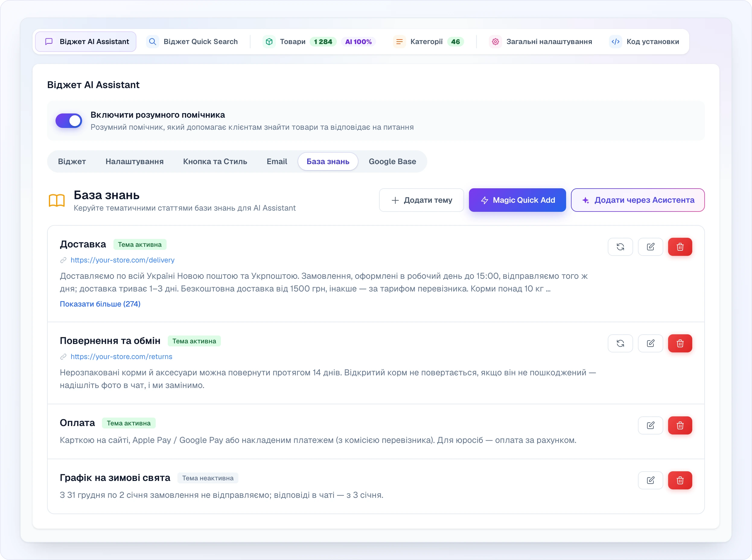Delete the Повернення та обмін topic

pyautogui.click(x=680, y=343)
